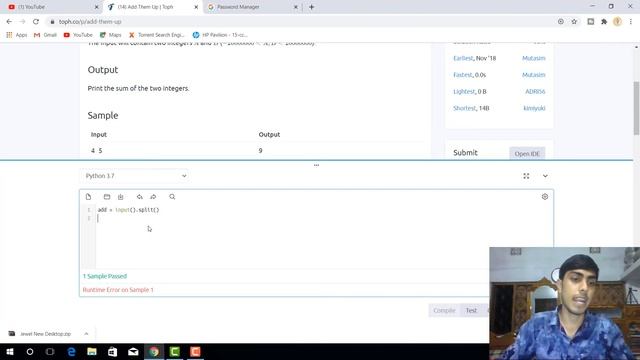Viewport: 640px width, 360px height.
Task: Open the Fastest submission link
Action: click(x=462, y=75)
